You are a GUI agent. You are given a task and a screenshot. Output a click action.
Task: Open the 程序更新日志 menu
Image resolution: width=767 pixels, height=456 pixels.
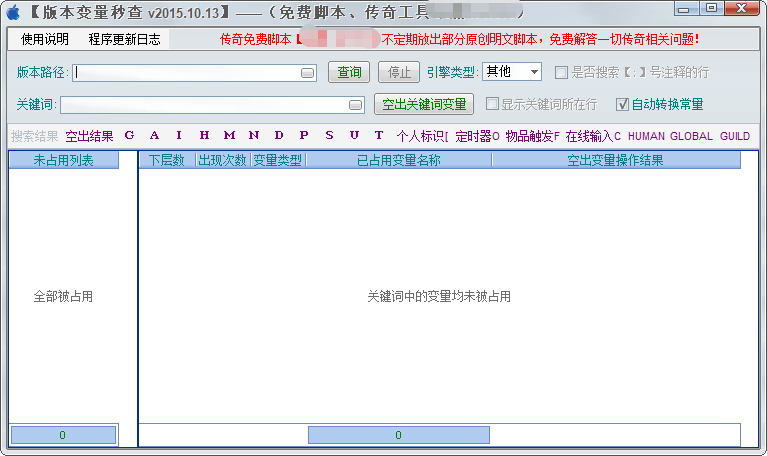(124, 40)
